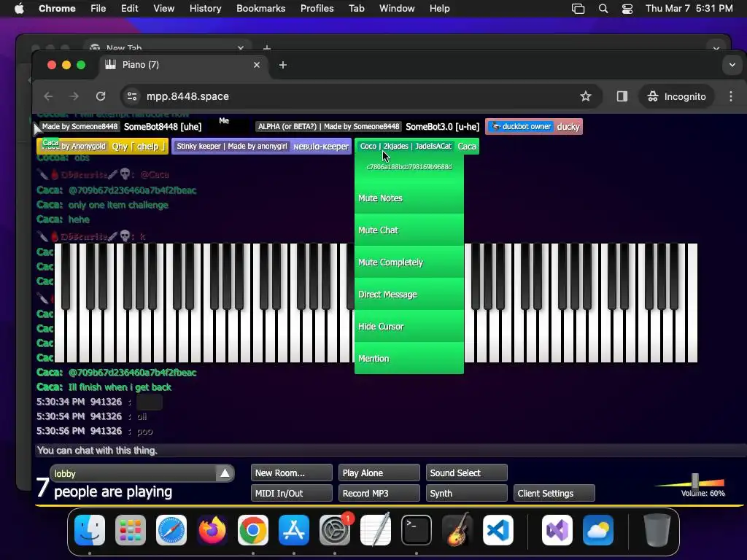Open new tab with plus button
Screen dimensions: 747x560
tap(283, 65)
